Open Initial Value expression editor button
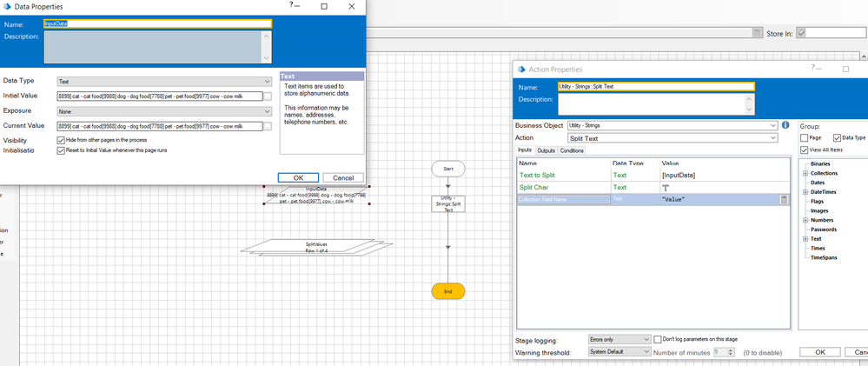The height and width of the screenshot is (366, 868). coord(268,96)
